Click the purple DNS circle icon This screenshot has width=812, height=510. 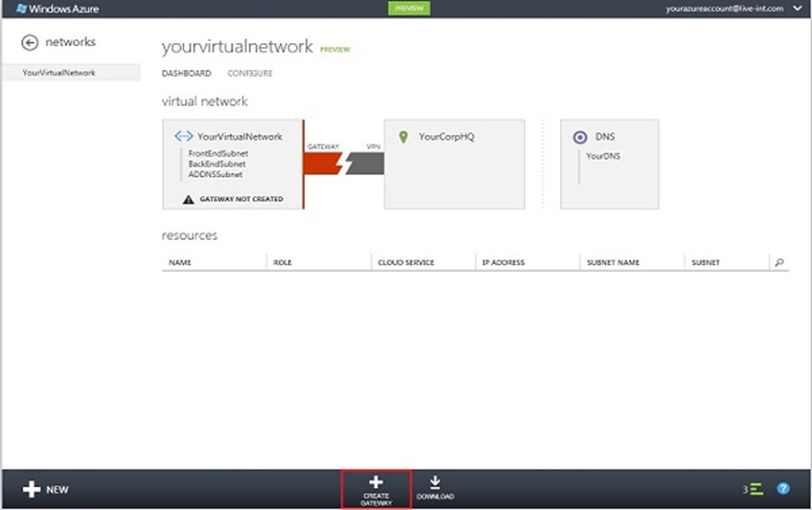click(580, 137)
